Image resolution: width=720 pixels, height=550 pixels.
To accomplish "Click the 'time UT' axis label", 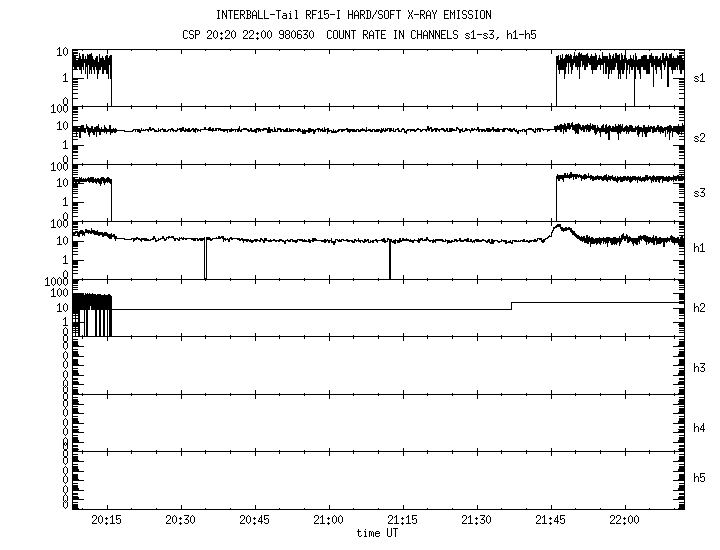I will coord(380,534).
